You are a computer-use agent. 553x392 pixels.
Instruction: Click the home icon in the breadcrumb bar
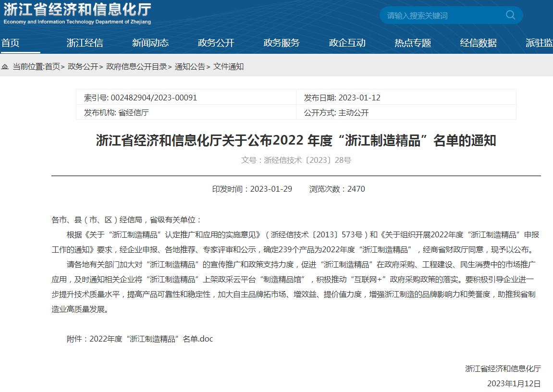[5, 66]
